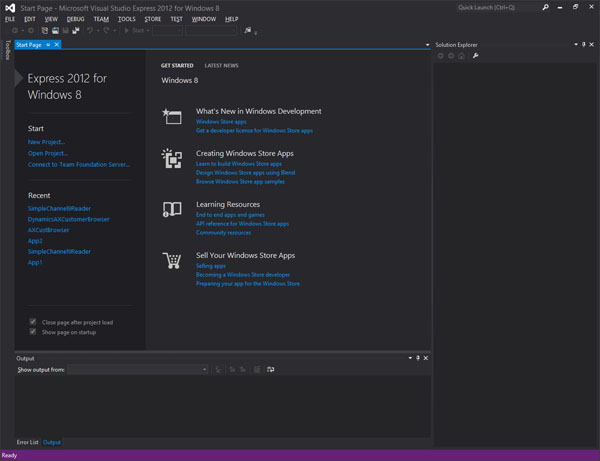The height and width of the screenshot is (461, 600).
Task: Open the FILE menu
Action: [x=10, y=19]
